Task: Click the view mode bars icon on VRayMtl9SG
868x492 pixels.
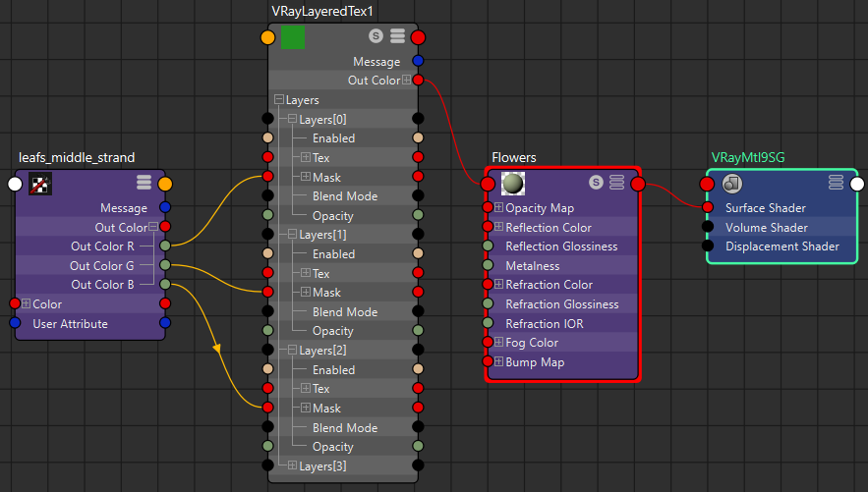Action: coord(836,182)
